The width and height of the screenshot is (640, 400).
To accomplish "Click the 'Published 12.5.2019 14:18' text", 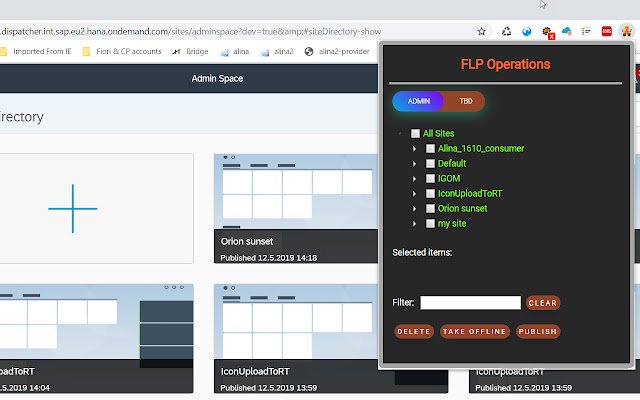I will 269,258.
